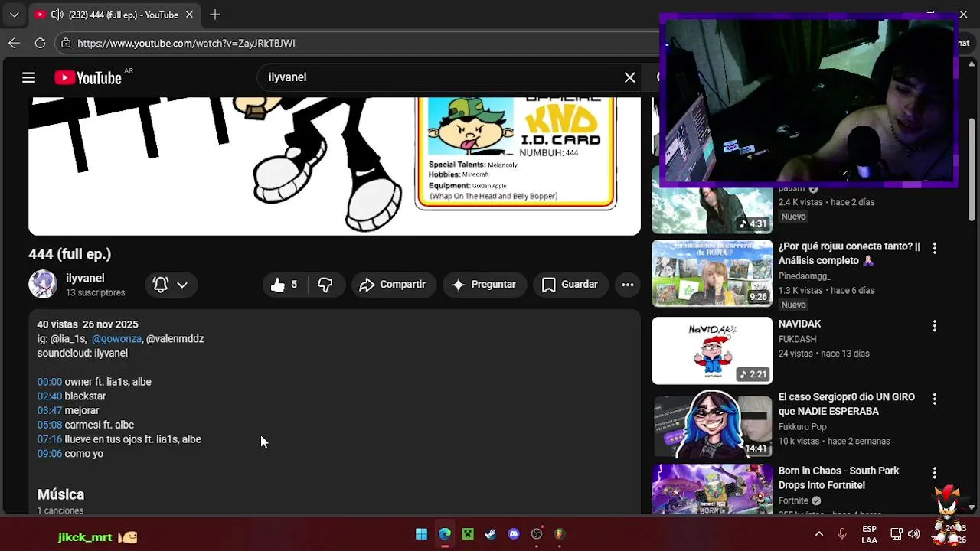Close the 444 (full ep.) YouTube tab
Image resolution: width=980 pixels, height=551 pixels.
click(x=189, y=15)
